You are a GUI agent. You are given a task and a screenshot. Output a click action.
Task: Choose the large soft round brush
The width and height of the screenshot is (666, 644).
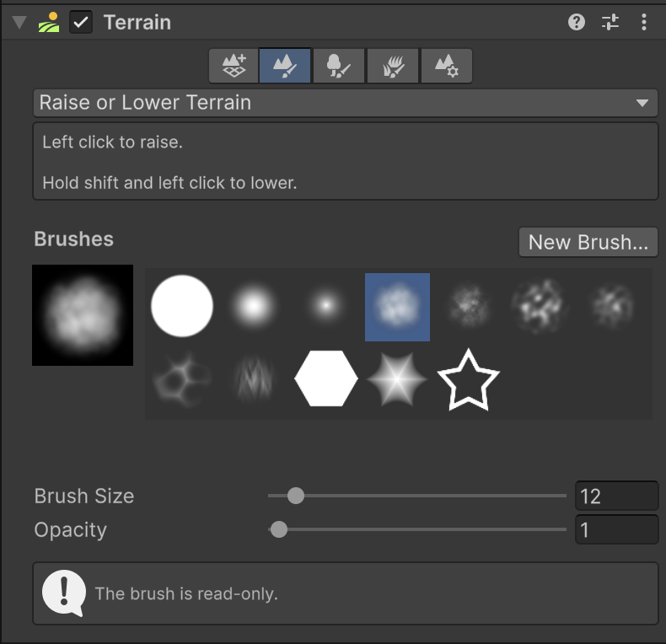(x=253, y=306)
